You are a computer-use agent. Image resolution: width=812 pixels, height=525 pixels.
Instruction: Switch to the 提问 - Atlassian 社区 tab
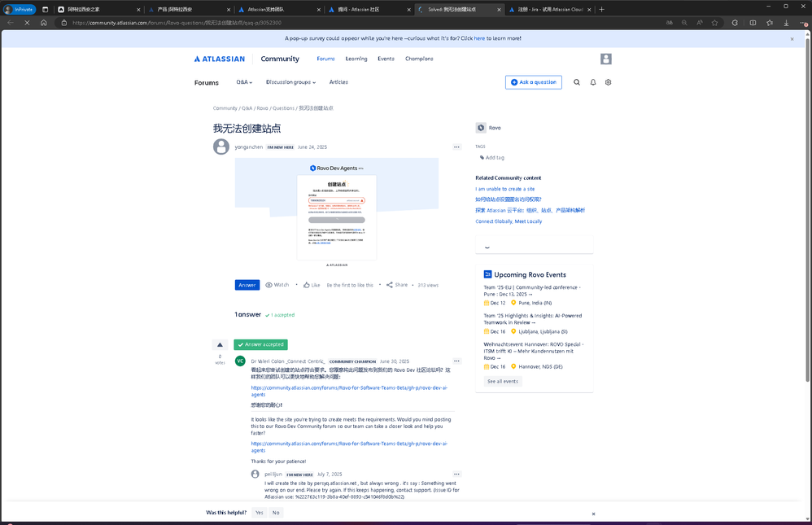[x=369, y=9]
